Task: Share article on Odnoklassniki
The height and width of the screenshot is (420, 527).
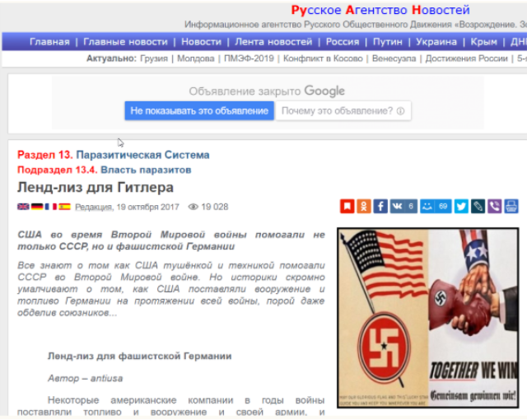Action: click(364, 207)
